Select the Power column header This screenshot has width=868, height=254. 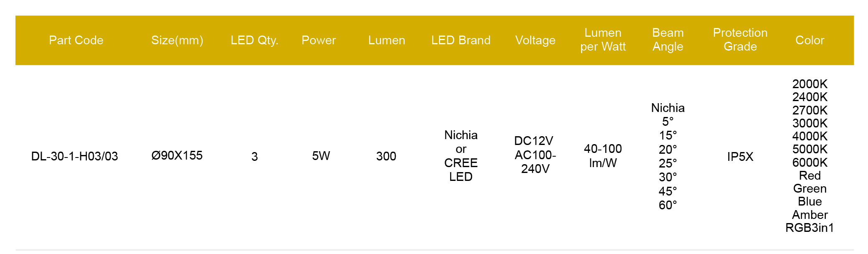[x=319, y=40]
